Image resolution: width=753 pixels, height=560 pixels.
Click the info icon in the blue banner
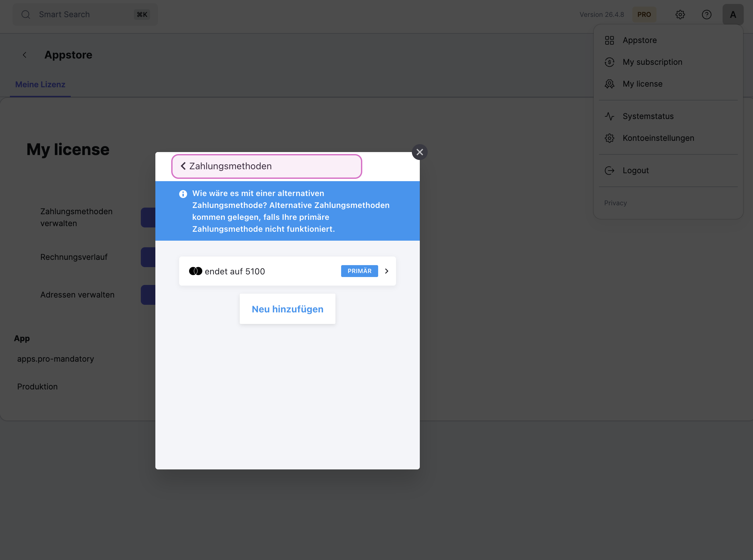183,194
